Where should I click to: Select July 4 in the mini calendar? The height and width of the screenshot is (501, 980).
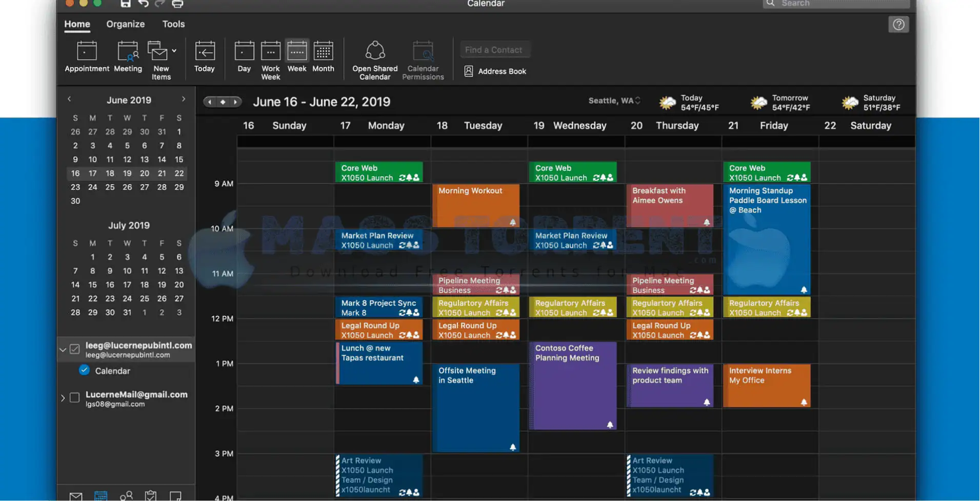[145, 257]
